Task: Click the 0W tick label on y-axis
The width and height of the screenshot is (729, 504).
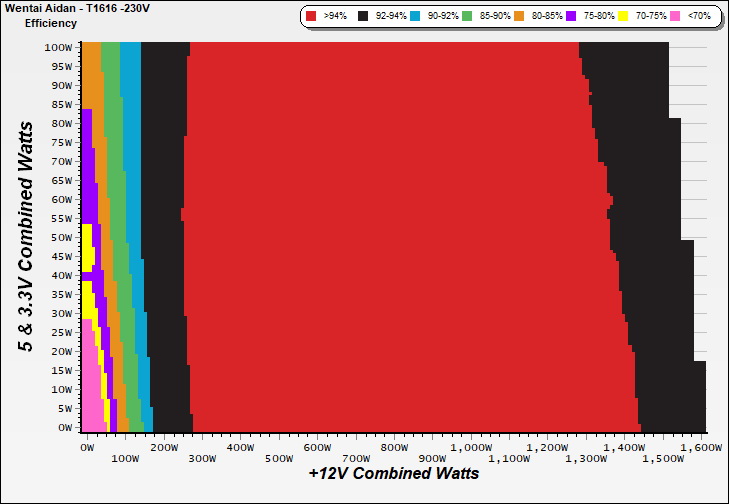Action: click(x=64, y=427)
